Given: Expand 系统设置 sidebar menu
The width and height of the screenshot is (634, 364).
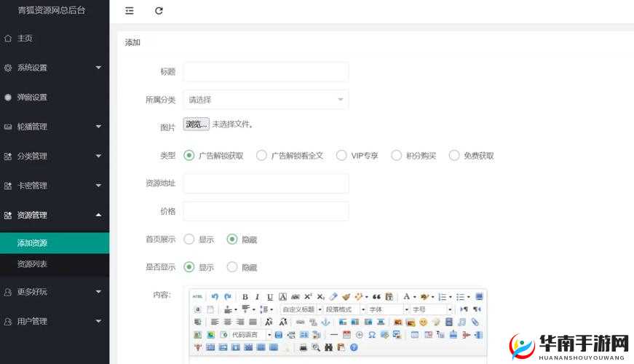Looking at the screenshot, I should [x=55, y=68].
